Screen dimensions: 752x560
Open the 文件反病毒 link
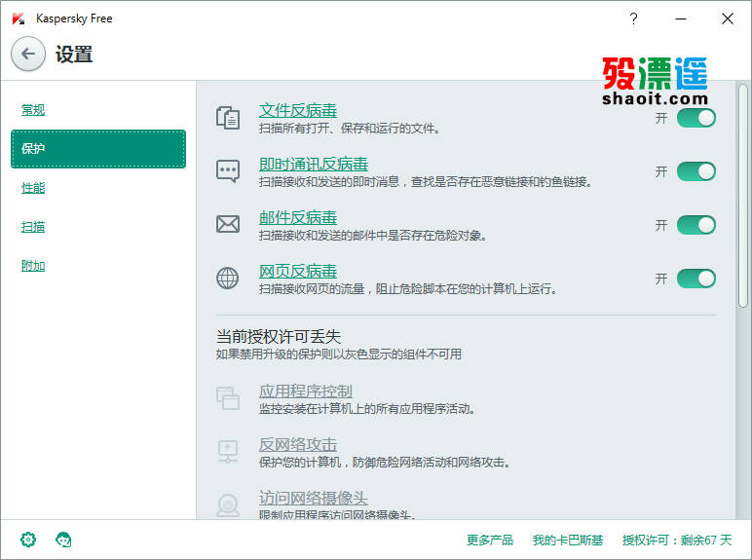point(298,110)
